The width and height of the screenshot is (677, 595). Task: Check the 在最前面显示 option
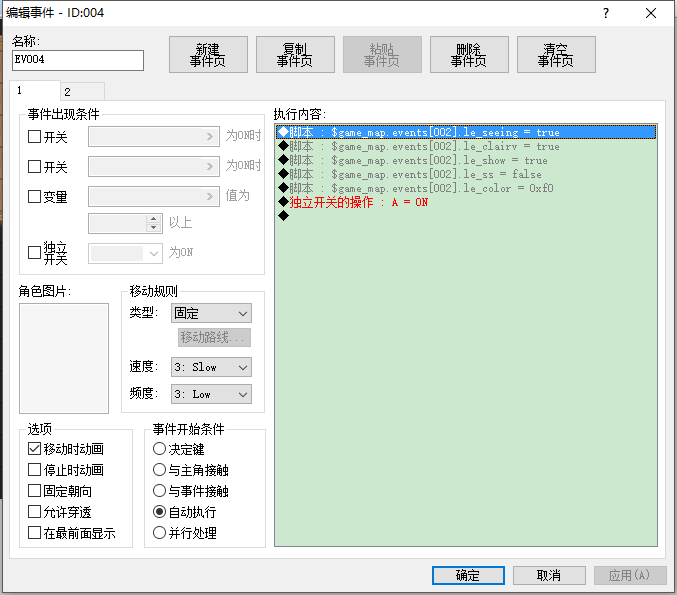point(34,533)
